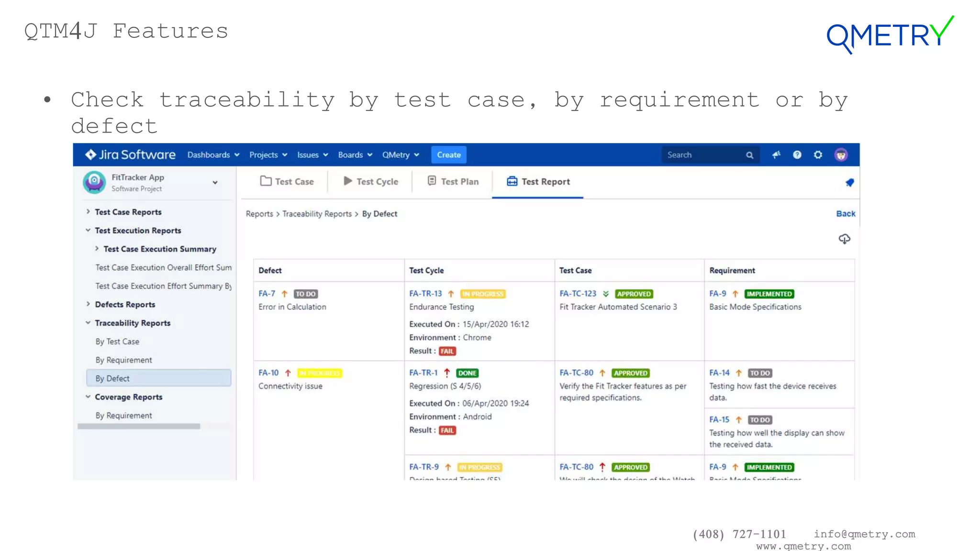Click the user profile avatar
Viewport: 980px width, 551px height.
(841, 155)
